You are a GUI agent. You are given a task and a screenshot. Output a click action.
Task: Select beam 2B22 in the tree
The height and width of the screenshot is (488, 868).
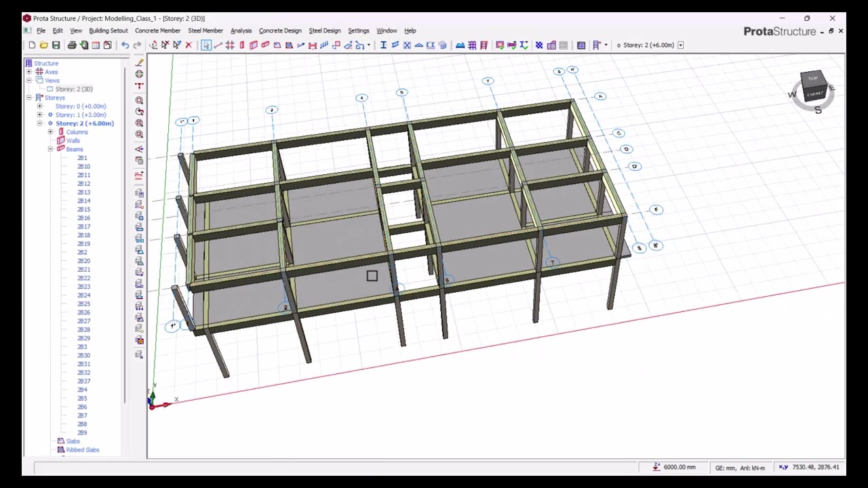[83, 278]
